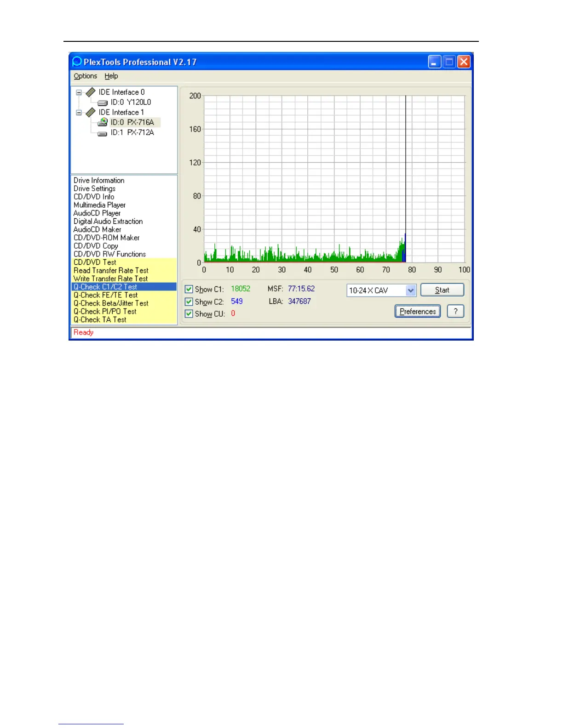Click the PX-712A drive icon
The width and height of the screenshot is (563, 728).
(103, 133)
